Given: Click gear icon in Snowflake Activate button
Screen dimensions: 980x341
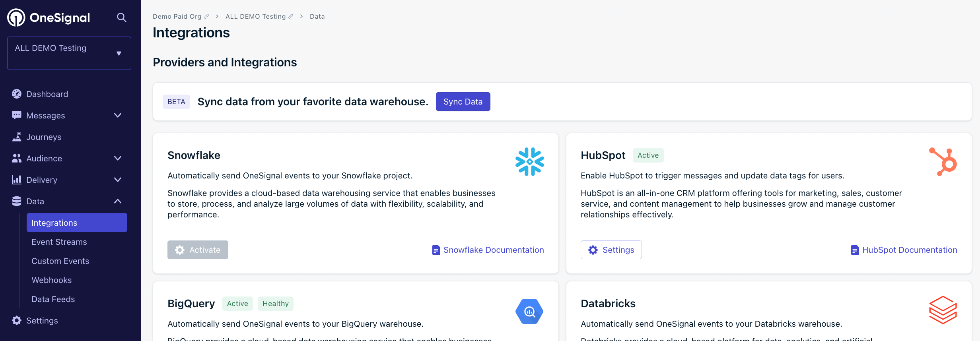Looking at the screenshot, I should pyautogui.click(x=180, y=250).
